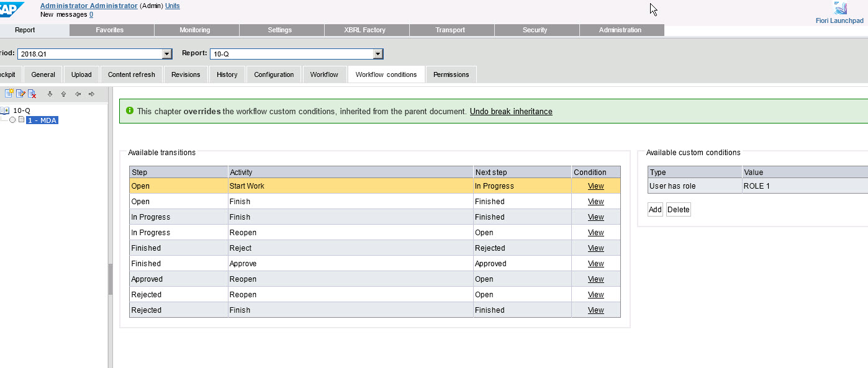Open the Report main menu tab

pyautogui.click(x=25, y=30)
